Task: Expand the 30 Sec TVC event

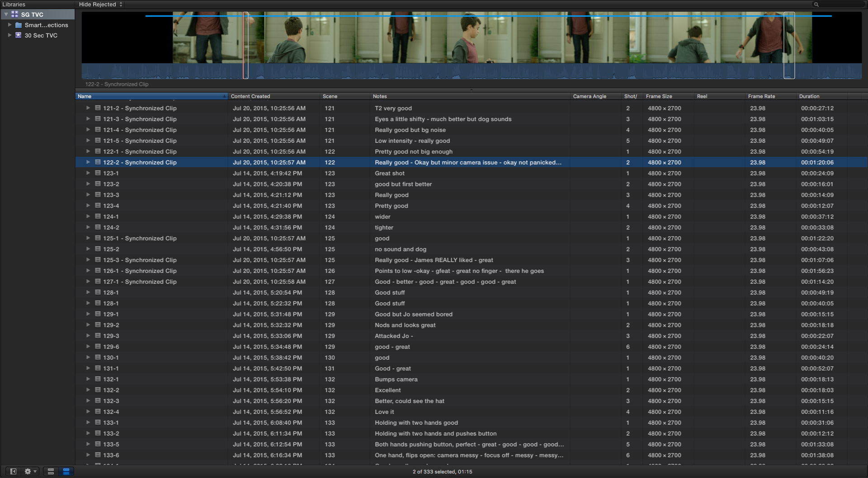Action: [9, 35]
